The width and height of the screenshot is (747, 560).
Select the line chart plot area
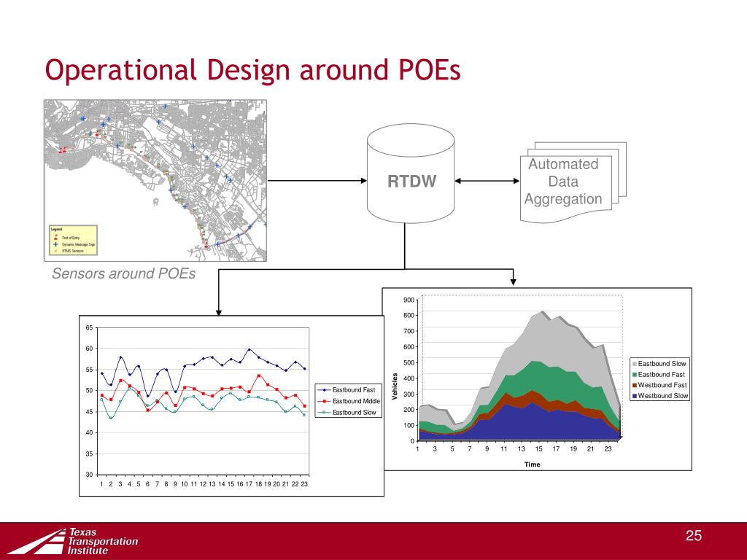(x=204, y=402)
